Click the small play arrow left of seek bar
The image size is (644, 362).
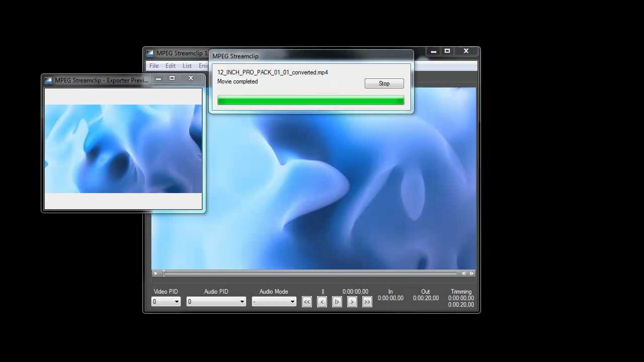pyautogui.click(x=155, y=274)
